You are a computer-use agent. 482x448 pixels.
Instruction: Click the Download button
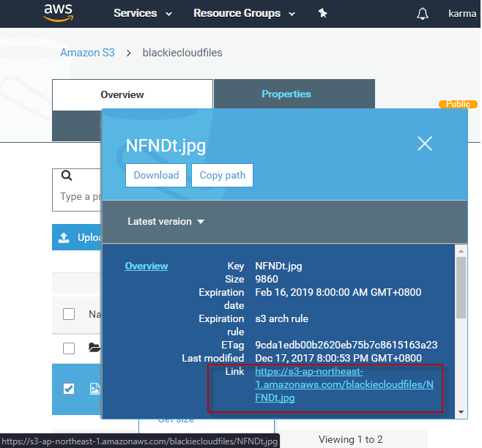pyautogui.click(x=156, y=175)
